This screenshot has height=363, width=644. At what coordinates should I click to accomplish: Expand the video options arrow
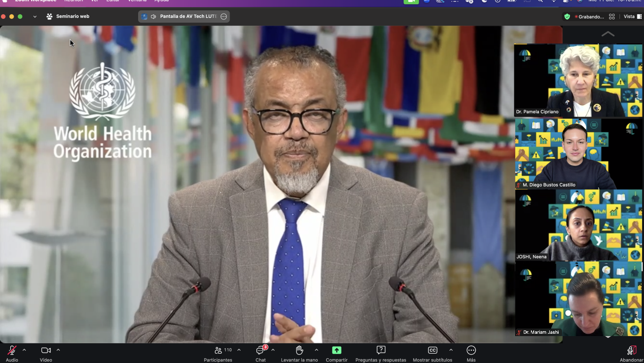coord(58,350)
